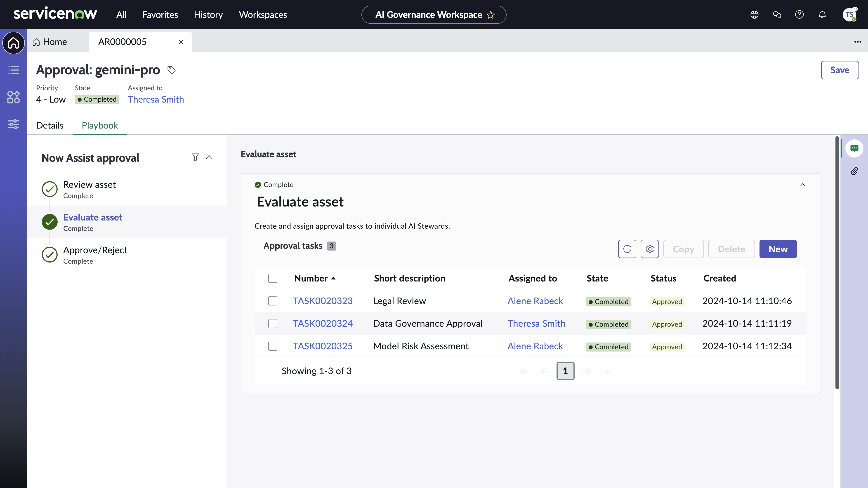This screenshot has height=488, width=868.
Task: Click the New approval task button
Action: (x=778, y=249)
